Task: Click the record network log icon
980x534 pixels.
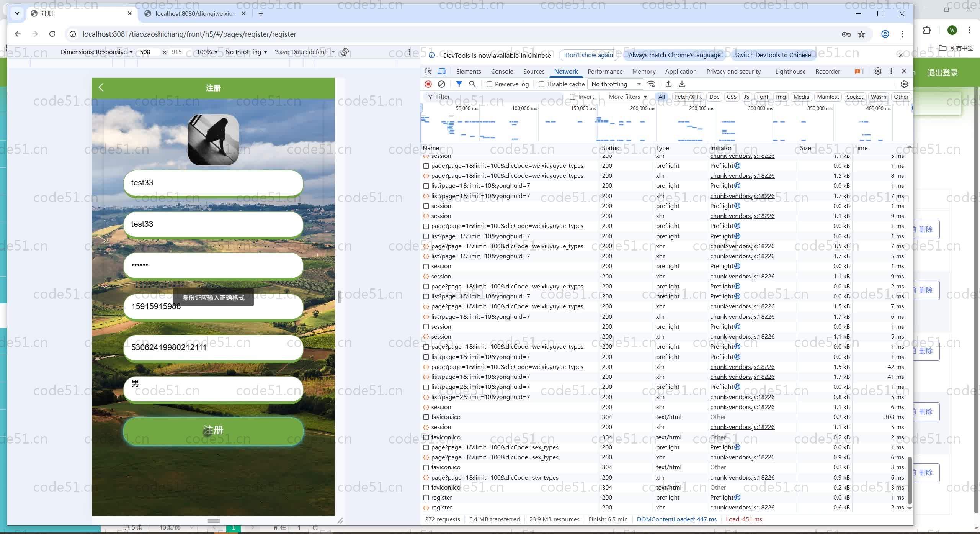Action: pos(428,84)
